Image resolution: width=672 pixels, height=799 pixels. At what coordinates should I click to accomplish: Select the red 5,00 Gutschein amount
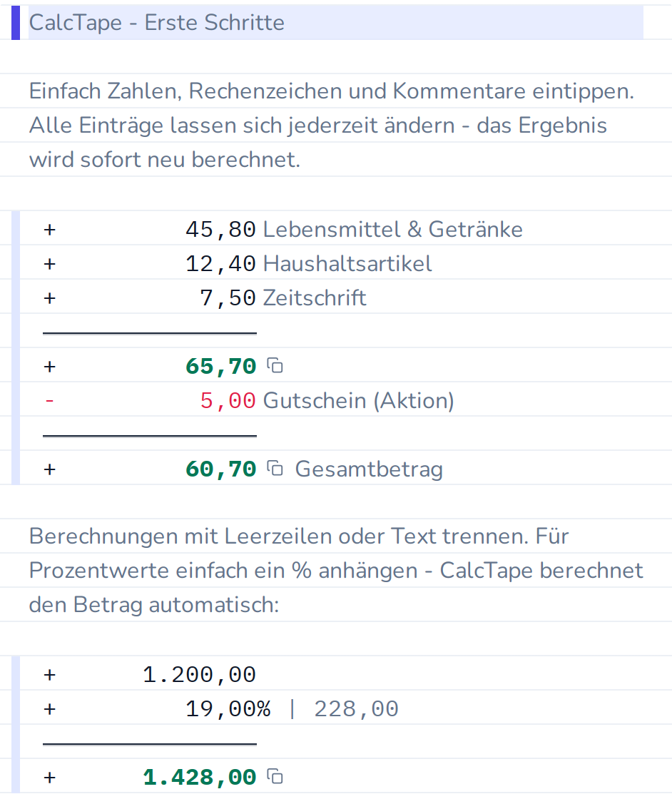(x=228, y=400)
